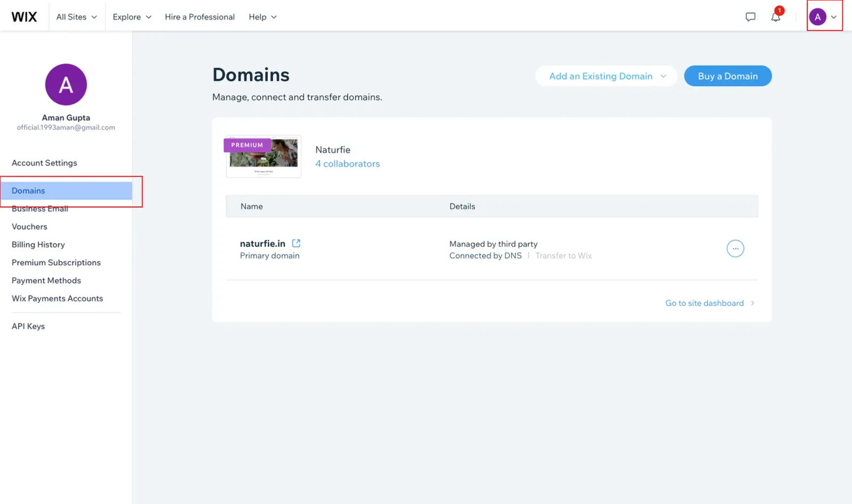The image size is (852, 504).
Task: Select Domains in the sidebar
Action: click(66, 191)
